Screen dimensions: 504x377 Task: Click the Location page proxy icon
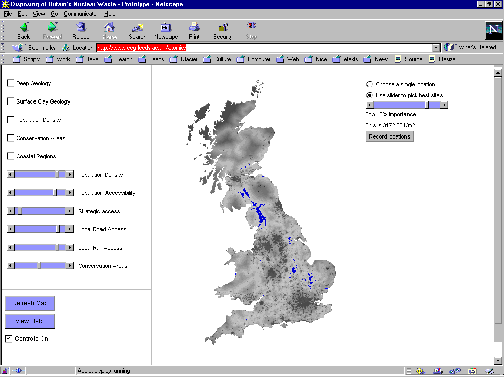point(66,48)
